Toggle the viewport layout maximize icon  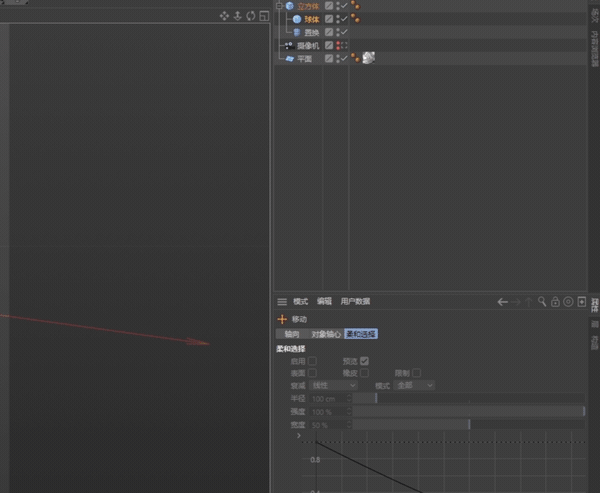click(x=264, y=16)
